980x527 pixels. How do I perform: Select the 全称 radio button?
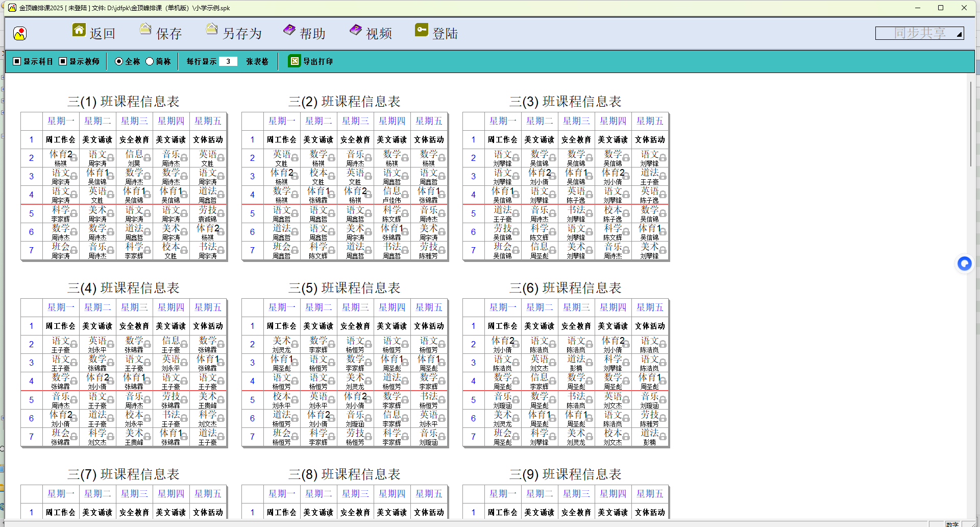click(x=119, y=61)
